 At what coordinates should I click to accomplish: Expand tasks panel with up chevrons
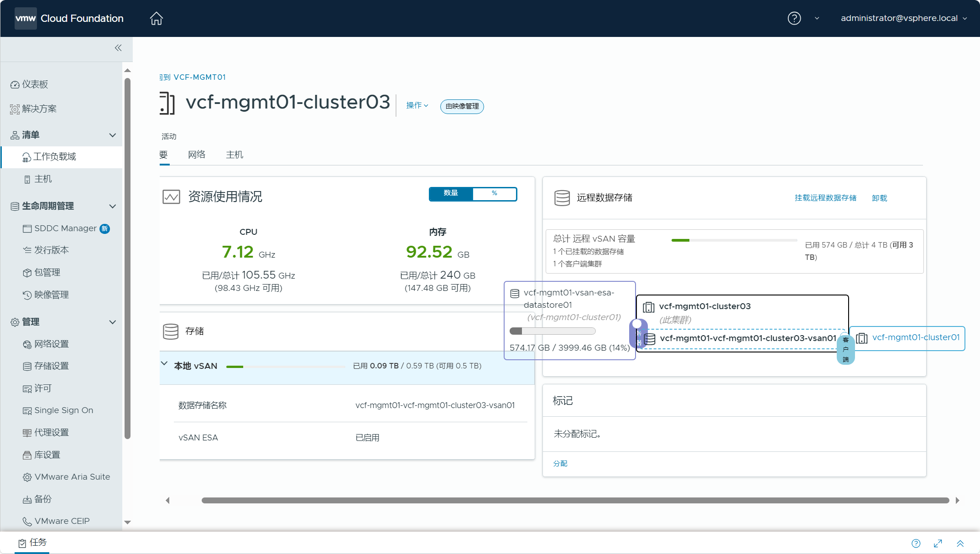960,543
